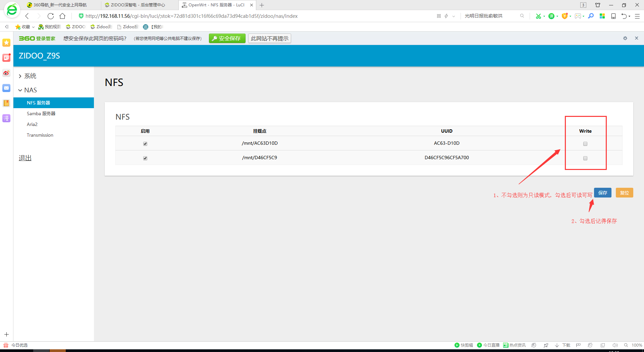644x352 pixels.
Task: Click the browser home icon
Action: (x=62, y=16)
